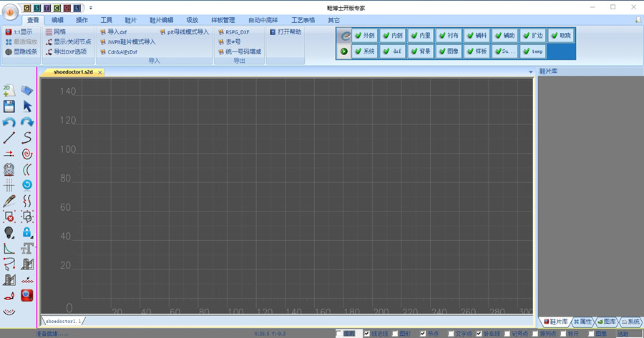Toggle the 衬布 layer visibility
Image resolution: width=644 pixels, height=338 pixels.
click(449, 36)
